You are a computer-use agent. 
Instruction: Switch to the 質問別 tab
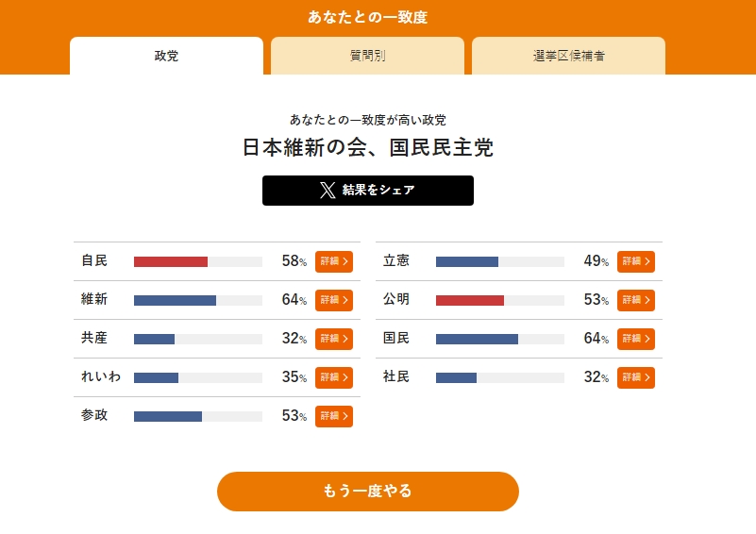[367, 56]
